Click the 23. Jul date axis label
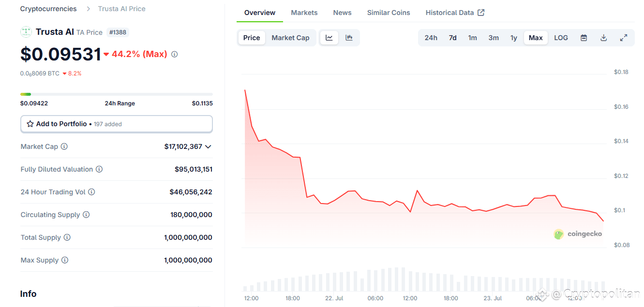The height and width of the screenshot is (307, 644). point(493,298)
